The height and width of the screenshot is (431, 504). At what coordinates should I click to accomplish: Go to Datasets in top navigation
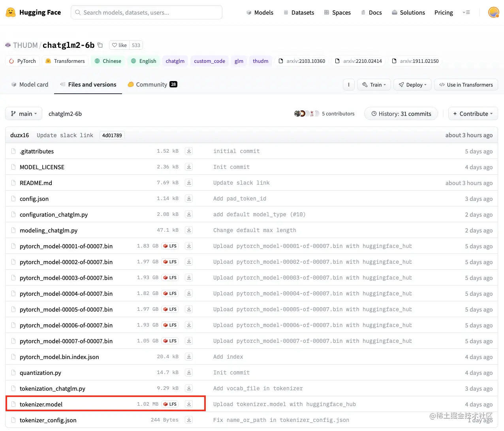click(x=299, y=12)
